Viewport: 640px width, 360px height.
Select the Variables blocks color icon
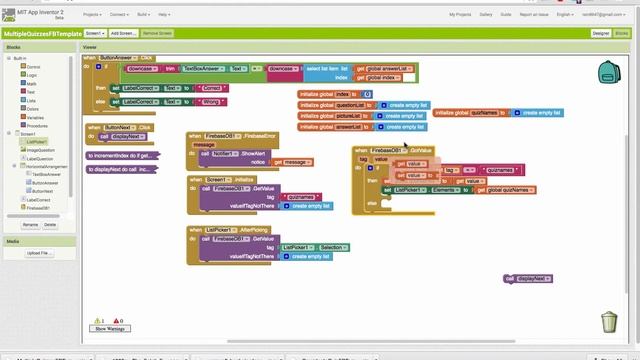click(23, 117)
